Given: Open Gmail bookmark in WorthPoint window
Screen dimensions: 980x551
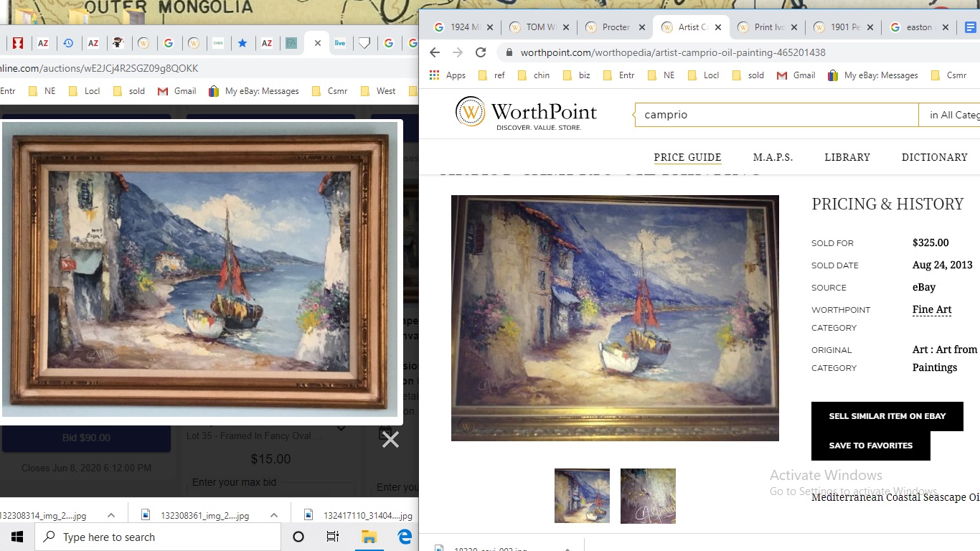Looking at the screenshot, I should [796, 75].
